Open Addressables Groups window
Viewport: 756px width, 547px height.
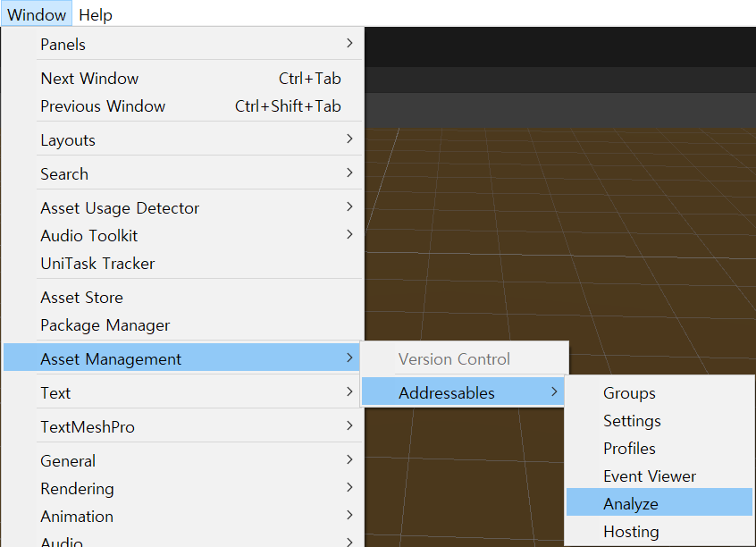pos(659,392)
